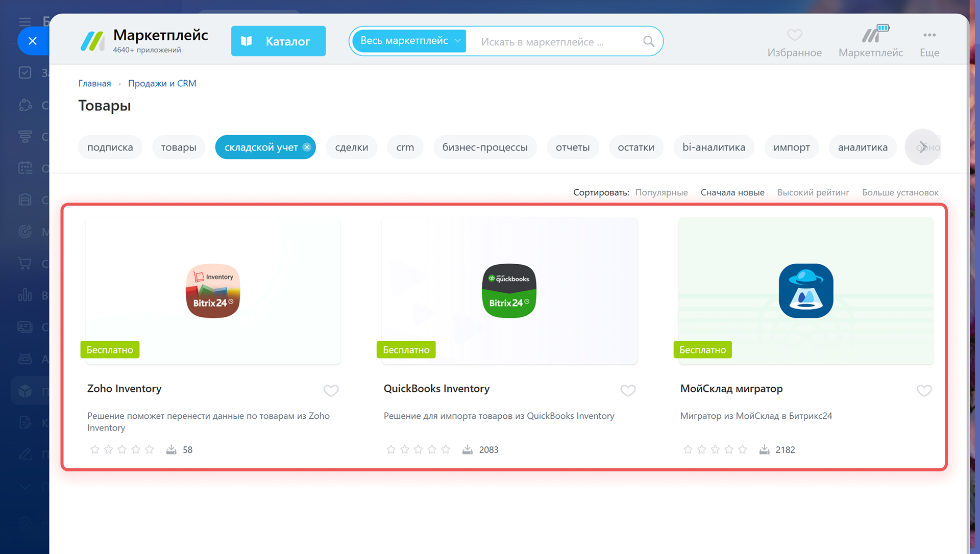Select the аналитика tag

pos(863,147)
